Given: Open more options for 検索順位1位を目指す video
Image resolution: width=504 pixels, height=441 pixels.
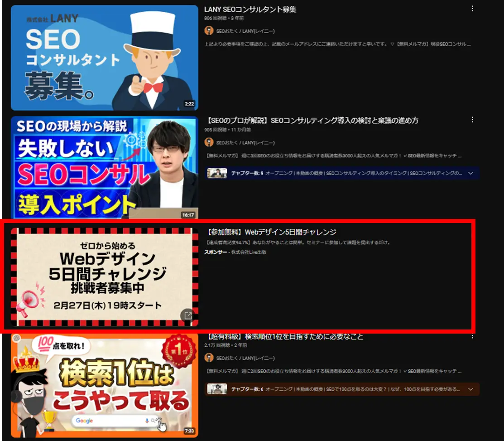Looking at the screenshot, I should click(472, 336).
